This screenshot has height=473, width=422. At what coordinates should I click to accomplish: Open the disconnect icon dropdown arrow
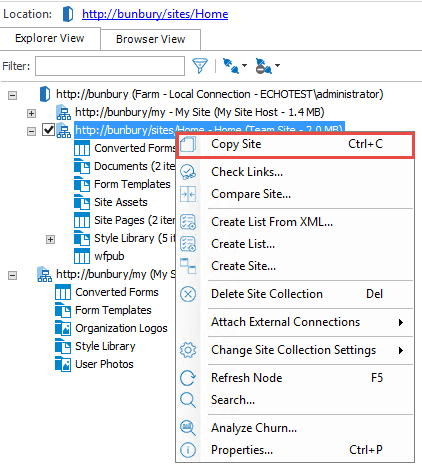click(x=277, y=66)
